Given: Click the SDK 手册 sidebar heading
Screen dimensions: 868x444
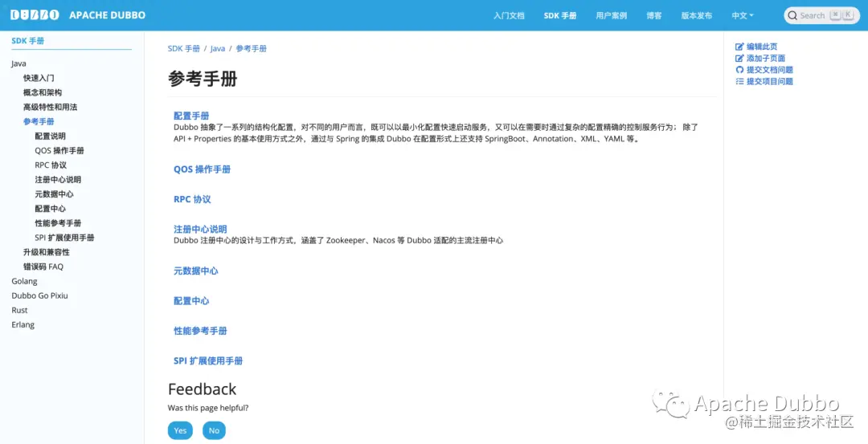Looking at the screenshot, I should pyautogui.click(x=27, y=41).
